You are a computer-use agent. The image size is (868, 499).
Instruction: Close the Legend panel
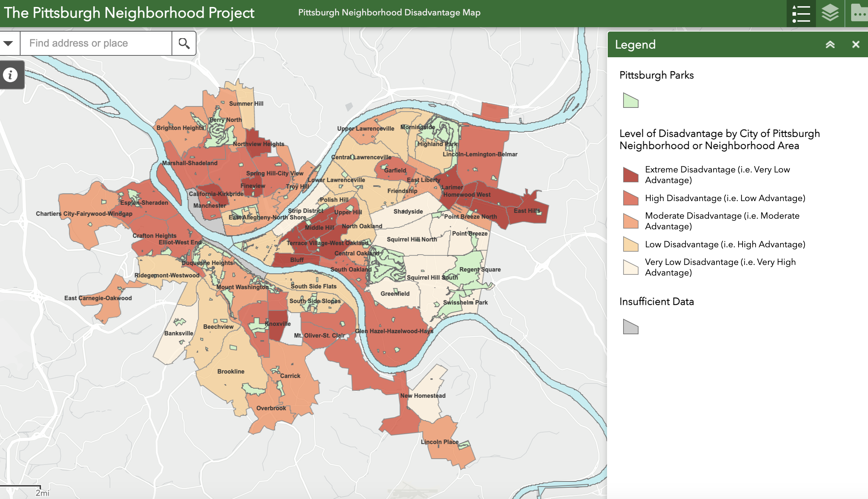856,44
